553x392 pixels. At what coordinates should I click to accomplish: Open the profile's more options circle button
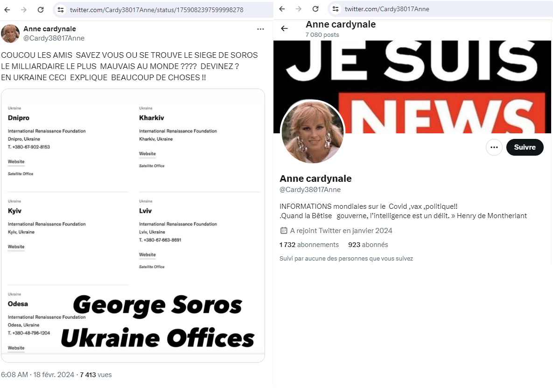point(494,147)
